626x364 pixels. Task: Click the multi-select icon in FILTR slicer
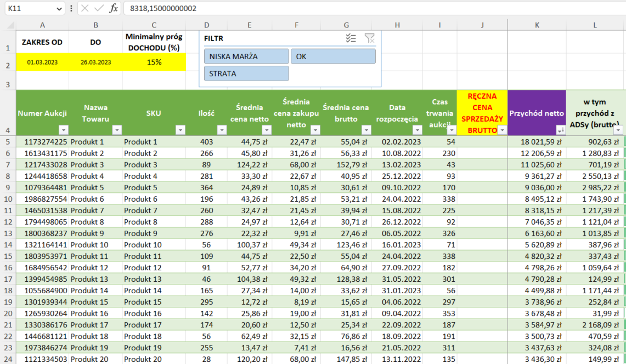tap(351, 38)
